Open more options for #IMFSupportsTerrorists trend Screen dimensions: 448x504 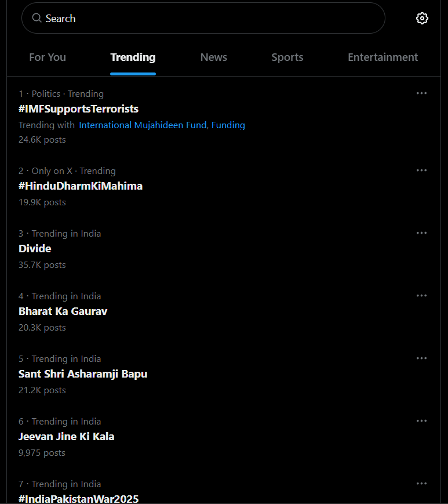click(x=421, y=93)
